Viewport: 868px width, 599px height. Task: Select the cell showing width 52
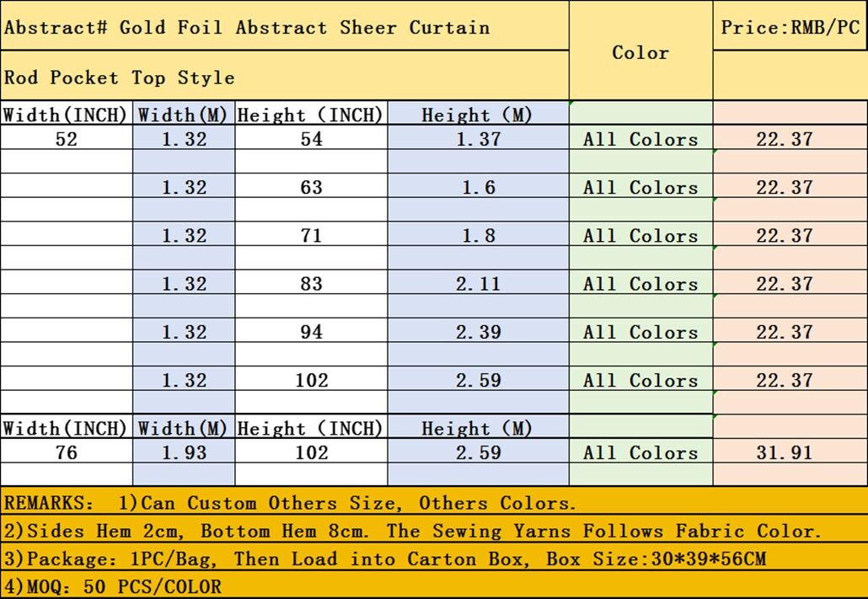(67, 137)
